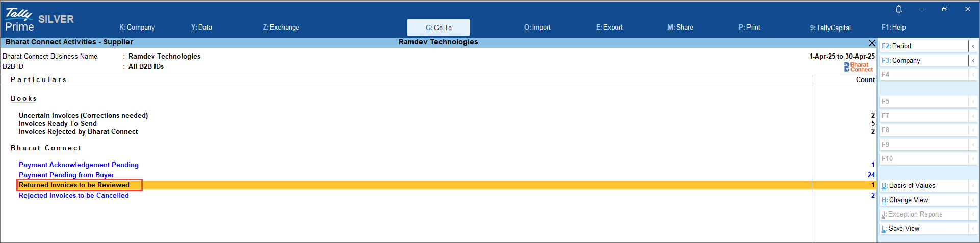
Task: Click Change View button
Action: (x=923, y=200)
